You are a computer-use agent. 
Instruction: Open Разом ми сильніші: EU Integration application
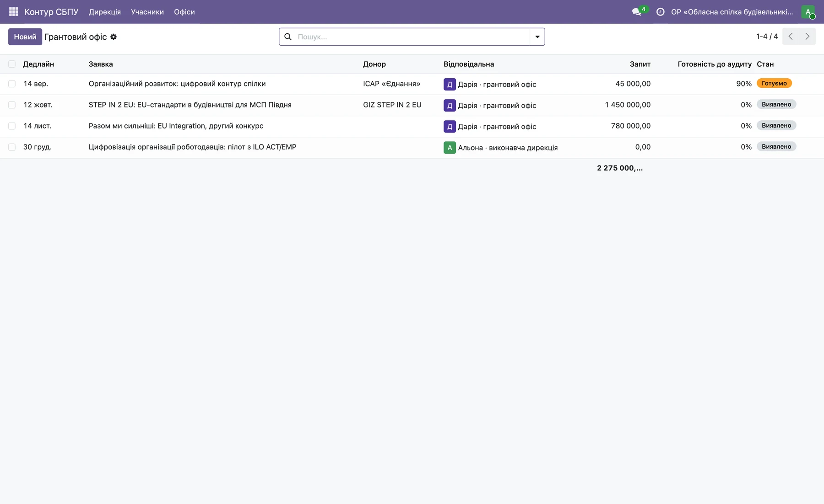point(176,126)
